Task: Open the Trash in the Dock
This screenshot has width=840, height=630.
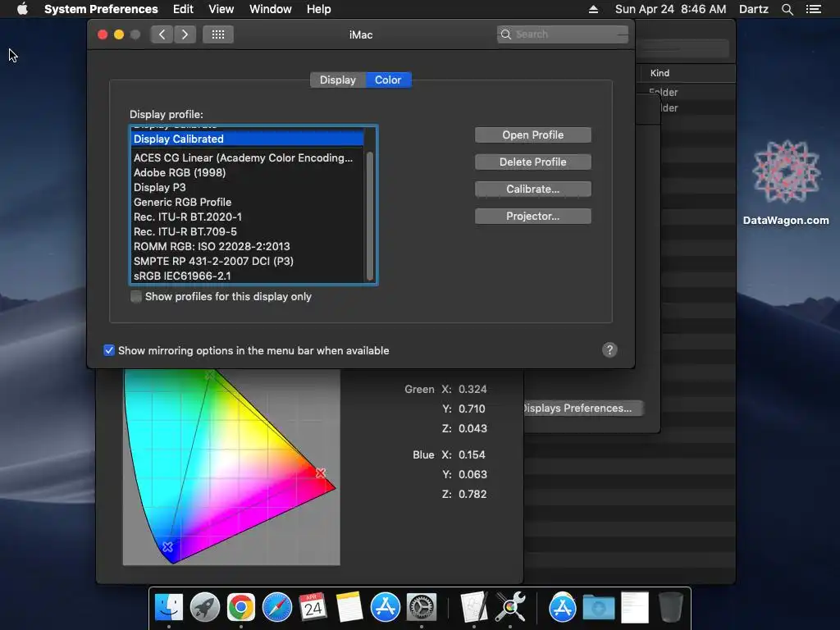Action: click(670, 607)
